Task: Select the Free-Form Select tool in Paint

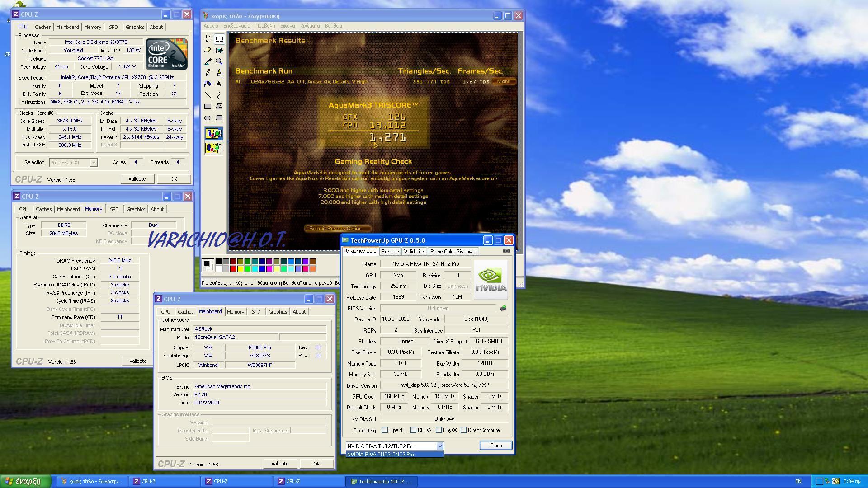Action: (208, 39)
